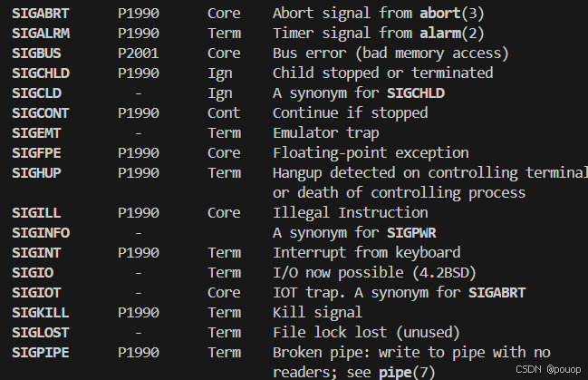Click the P2001 standard for SIGBUS
This screenshot has width=588, height=380.
pyautogui.click(x=139, y=54)
